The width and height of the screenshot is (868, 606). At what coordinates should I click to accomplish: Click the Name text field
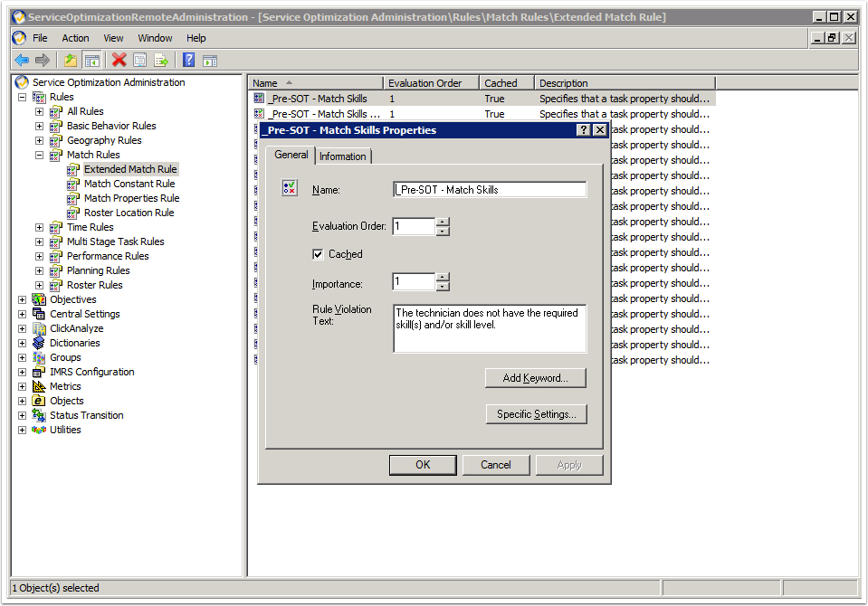pyautogui.click(x=490, y=190)
